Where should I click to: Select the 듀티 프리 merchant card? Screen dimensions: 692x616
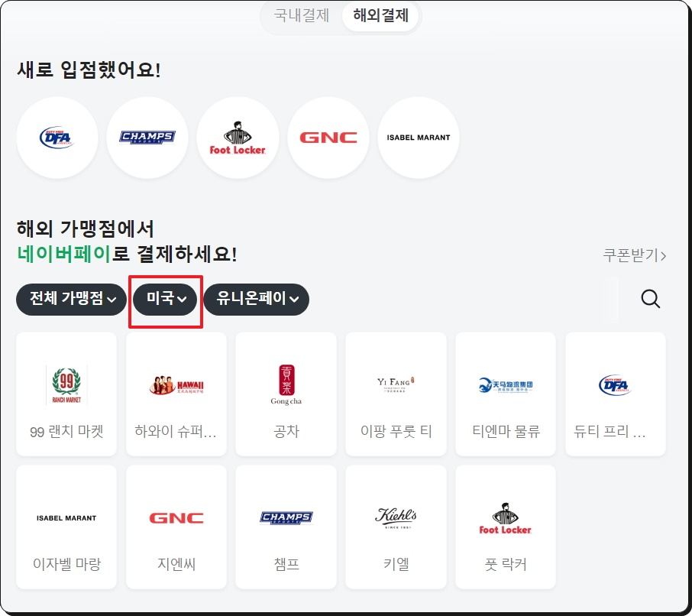pos(616,394)
